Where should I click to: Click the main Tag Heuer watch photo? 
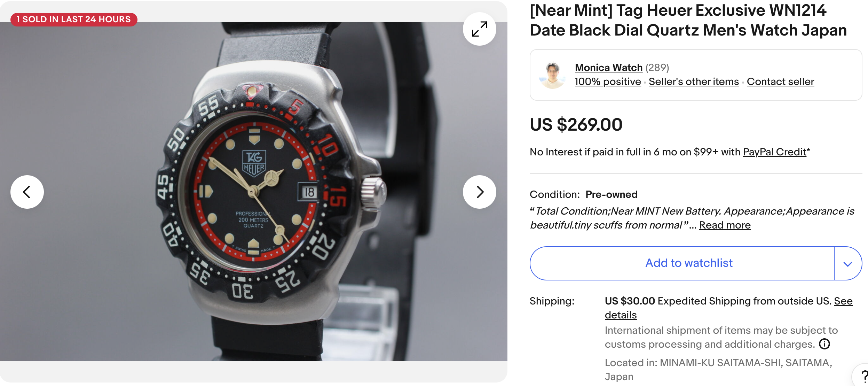click(253, 192)
